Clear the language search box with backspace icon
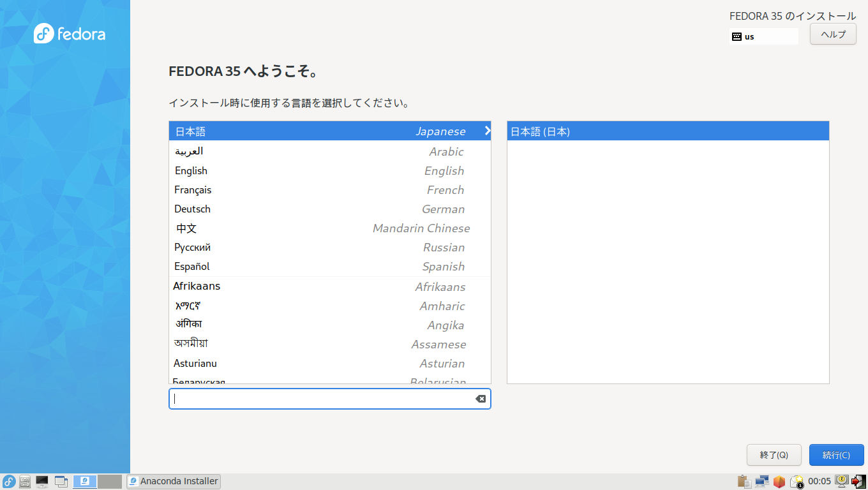The height and width of the screenshot is (490, 868). click(x=481, y=399)
